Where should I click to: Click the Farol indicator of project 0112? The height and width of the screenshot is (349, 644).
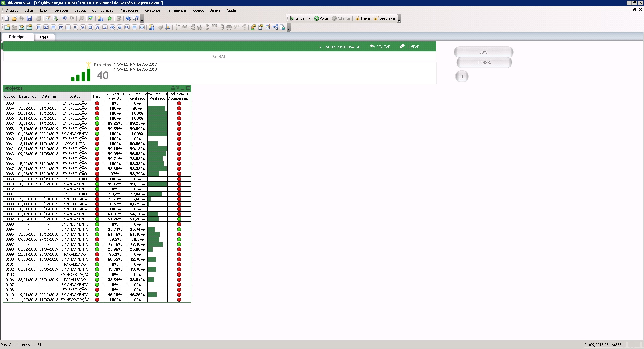[x=97, y=300]
